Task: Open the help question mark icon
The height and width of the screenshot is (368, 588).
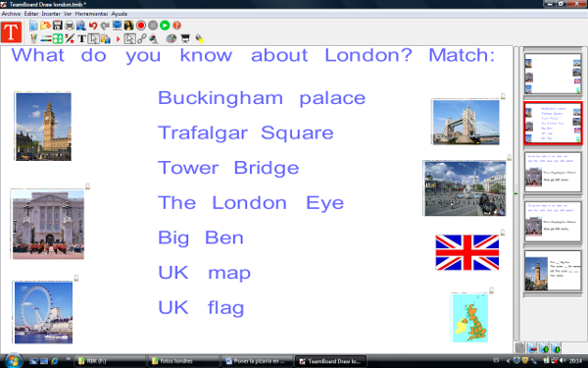Action: 176,26
